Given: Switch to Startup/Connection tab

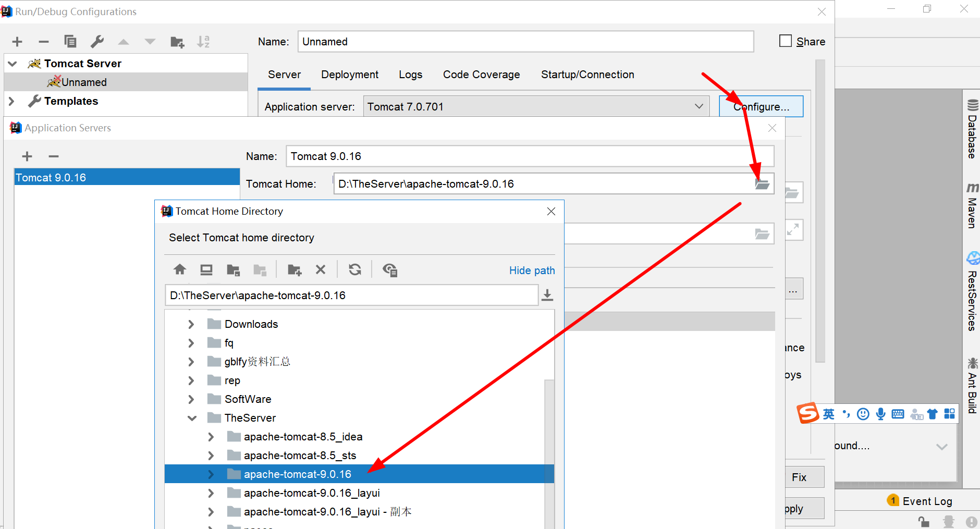Looking at the screenshot, I should [587, 75].
